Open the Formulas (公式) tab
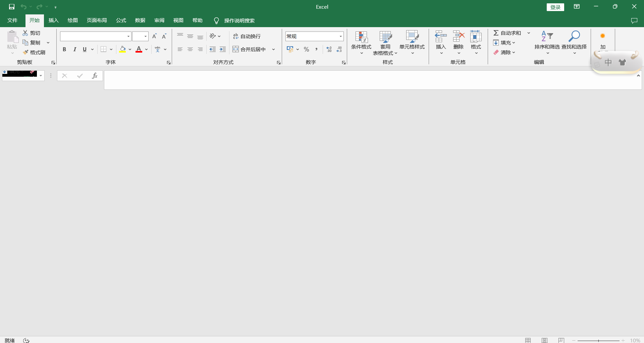The width and height of the screenshot is (644, 343). coord(121,20)
